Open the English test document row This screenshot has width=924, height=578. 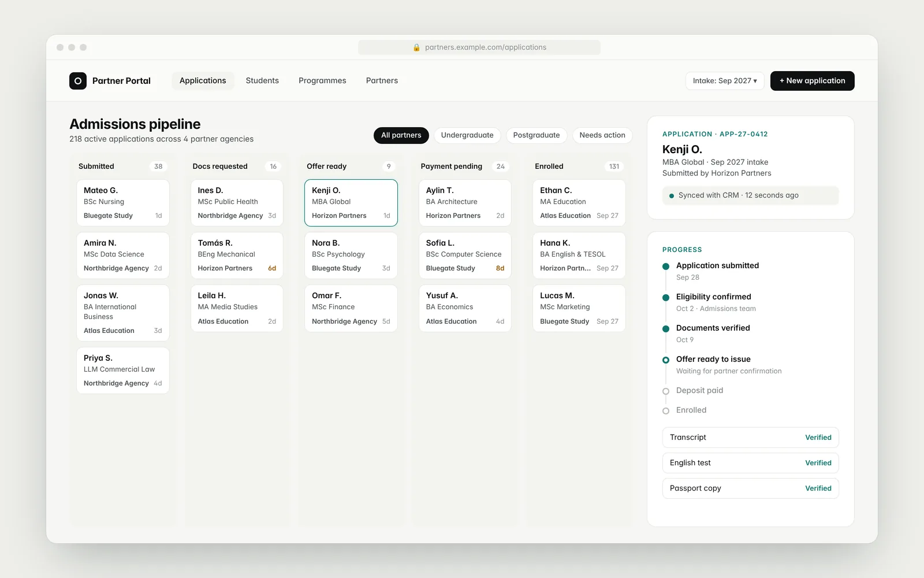[x=751, y=463]
